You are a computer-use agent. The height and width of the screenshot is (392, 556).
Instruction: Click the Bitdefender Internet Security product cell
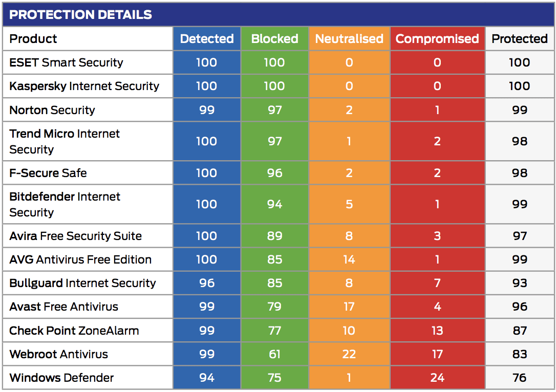(65, 204)
